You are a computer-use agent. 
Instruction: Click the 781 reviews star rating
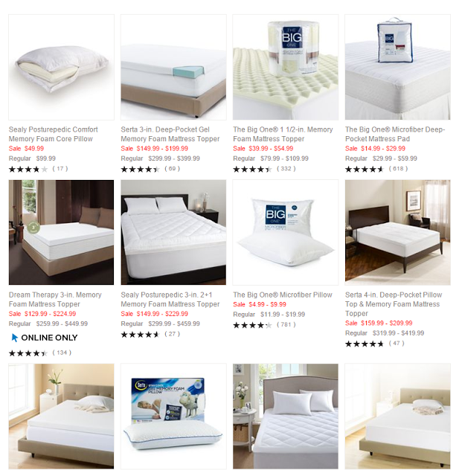252,325
